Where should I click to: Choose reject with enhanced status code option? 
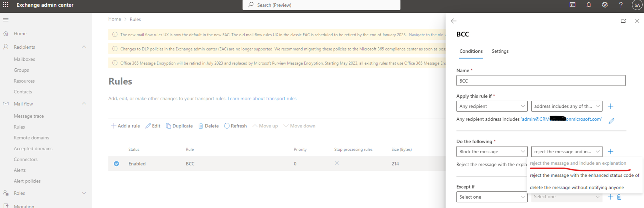click(x=584, y=175)
